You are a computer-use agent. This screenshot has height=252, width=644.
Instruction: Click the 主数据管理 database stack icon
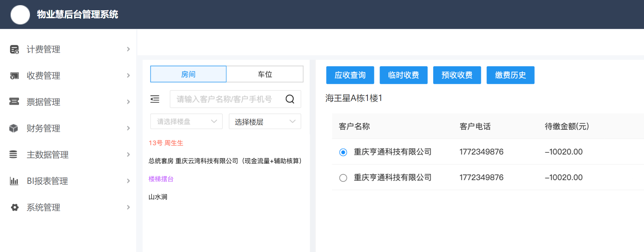(x=14, y=155)
